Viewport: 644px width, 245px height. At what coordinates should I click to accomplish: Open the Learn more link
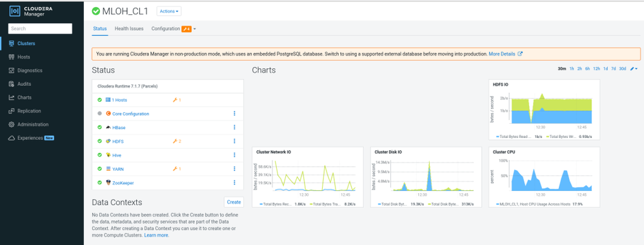(x=156, y=235)
